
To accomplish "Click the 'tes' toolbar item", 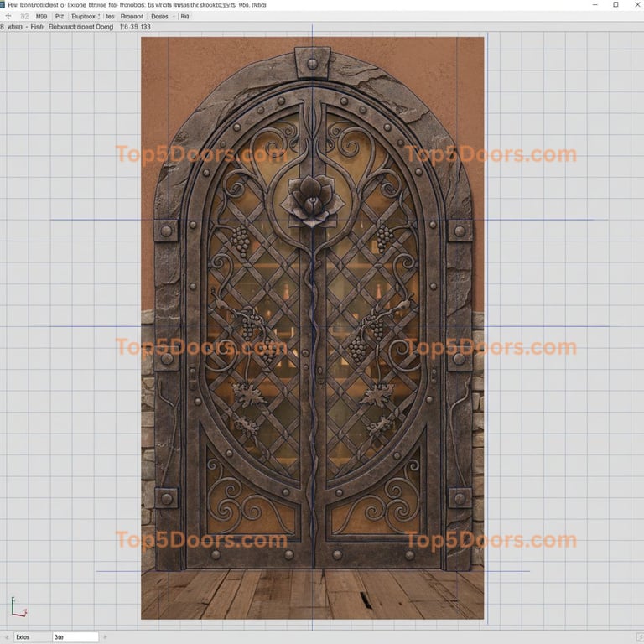I will [x=110, y=17].
